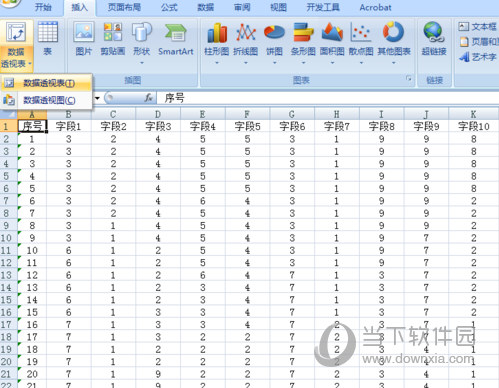
Task: Open the Acrobat tab
Action: (x=375, y=7)
